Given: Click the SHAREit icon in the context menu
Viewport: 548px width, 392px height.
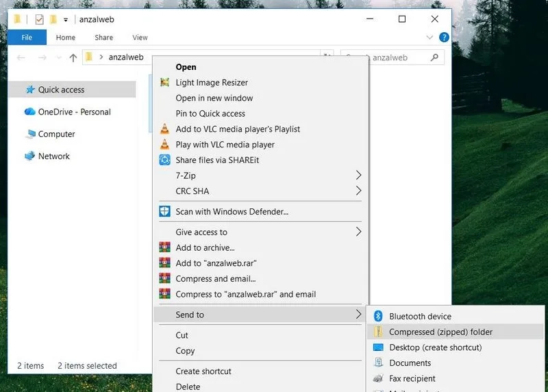Looking at the screenshot, I should [164, 160].
